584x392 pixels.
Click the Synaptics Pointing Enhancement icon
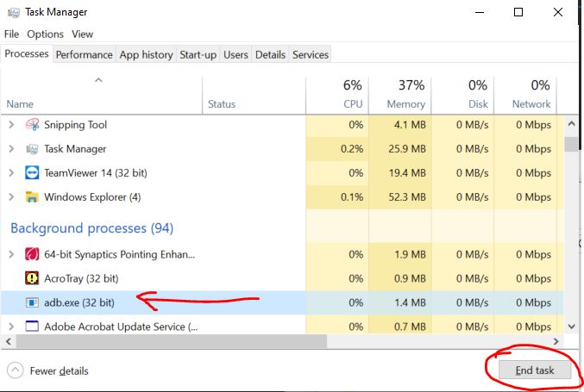pos(32,254)
